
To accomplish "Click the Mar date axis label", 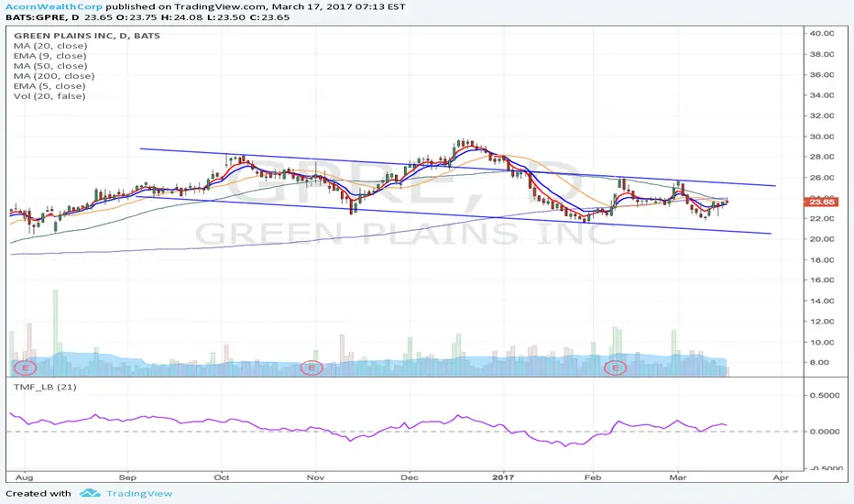I will point(678,477).
